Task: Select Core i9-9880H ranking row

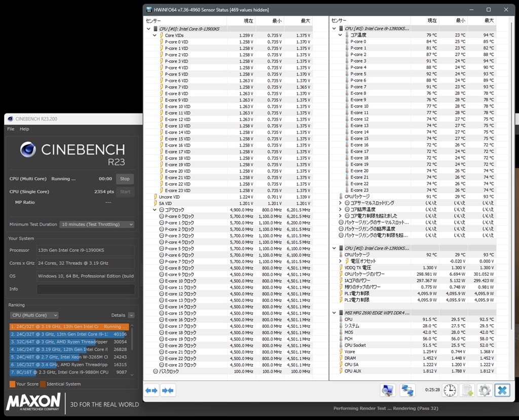Action: [x=69, y=372]
